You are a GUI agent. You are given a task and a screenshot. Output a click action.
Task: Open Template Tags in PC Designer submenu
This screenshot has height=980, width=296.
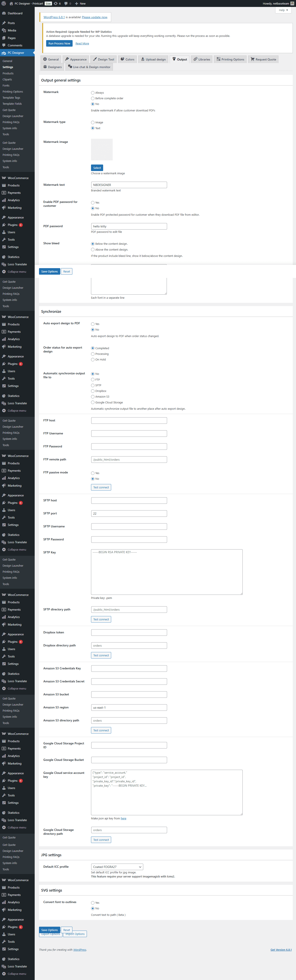click(11, 98)
